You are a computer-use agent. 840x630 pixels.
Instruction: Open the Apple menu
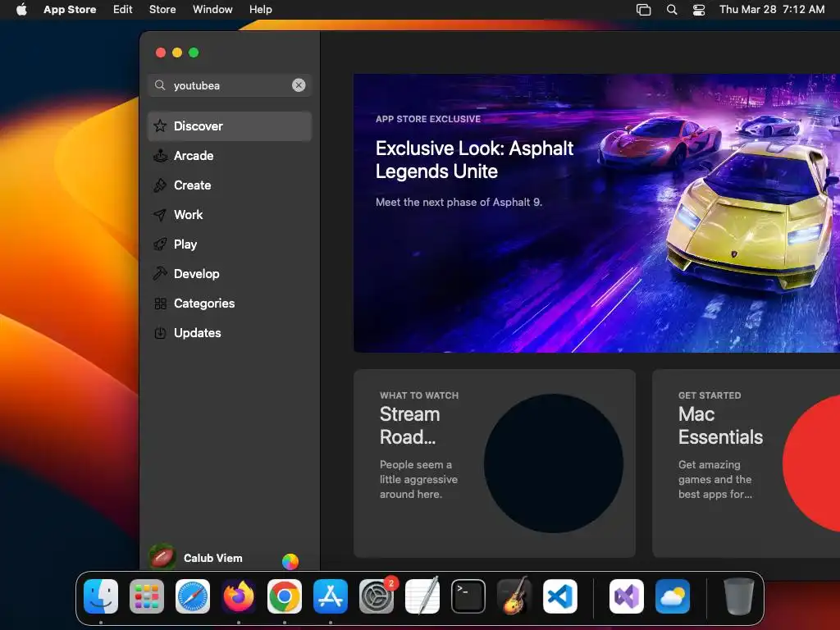click(21, 9)
